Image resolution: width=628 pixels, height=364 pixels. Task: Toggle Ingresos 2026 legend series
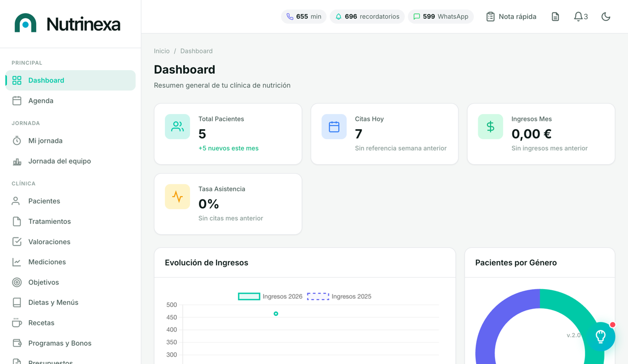pyautogui.click(x=271, y=297)
